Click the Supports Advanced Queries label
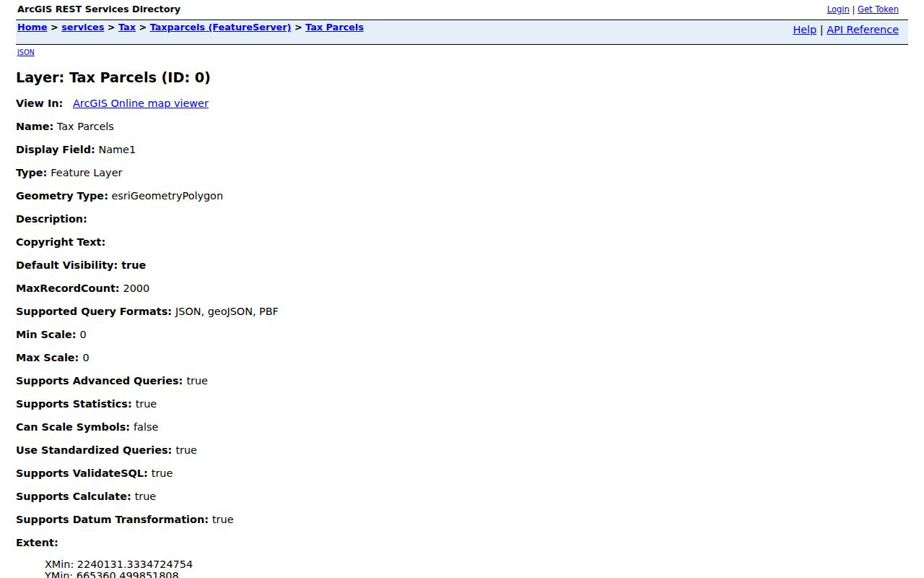 (100, 381)
